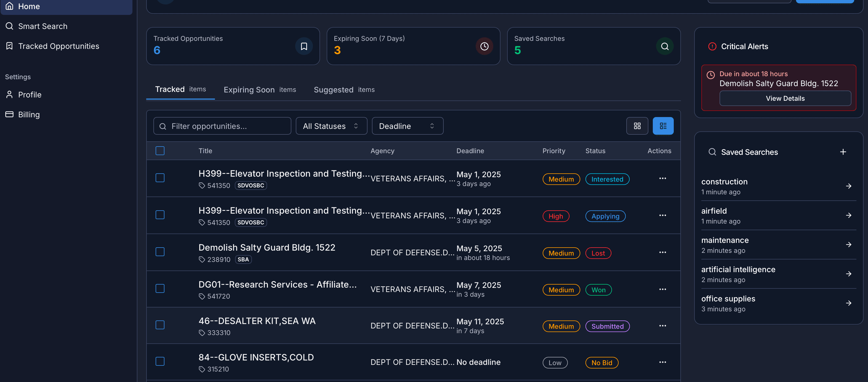868x382 pixels.
Task: Open the Deadline sort dropdown
Action: point(408,126)
